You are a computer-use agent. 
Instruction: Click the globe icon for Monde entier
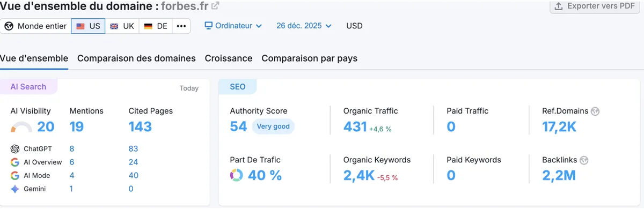[x=9, y=26]
